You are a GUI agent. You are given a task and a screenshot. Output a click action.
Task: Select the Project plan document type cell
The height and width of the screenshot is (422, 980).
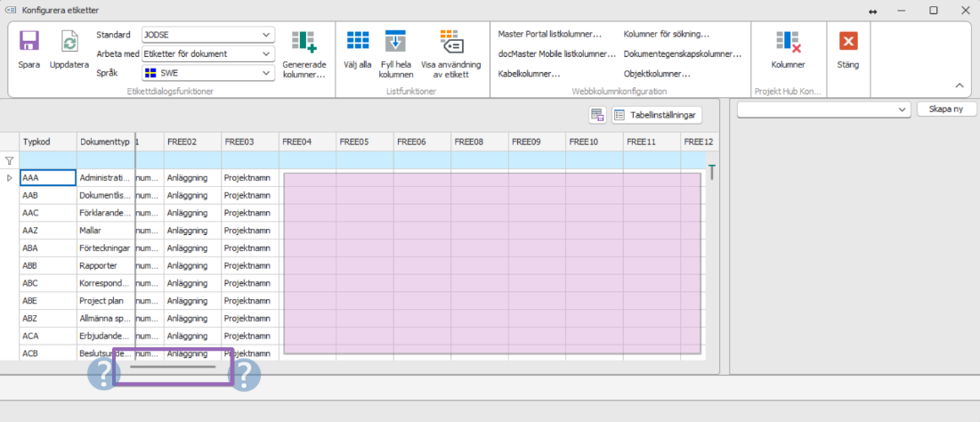(x=106, y=300)
